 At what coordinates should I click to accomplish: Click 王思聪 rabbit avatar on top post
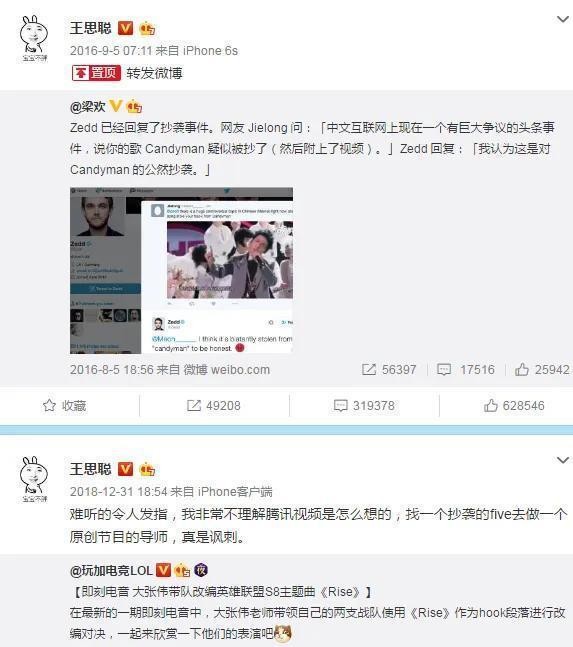click(x=34, y=38)
